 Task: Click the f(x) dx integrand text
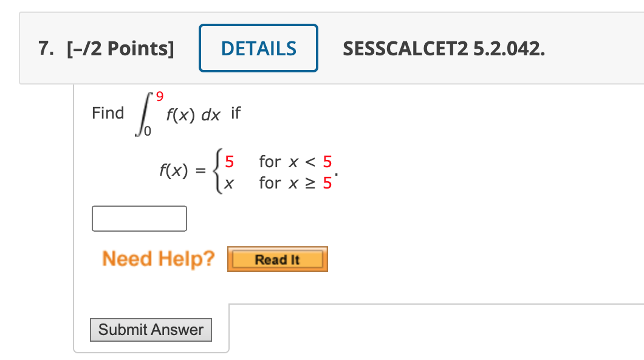click(x=194, y=112)
